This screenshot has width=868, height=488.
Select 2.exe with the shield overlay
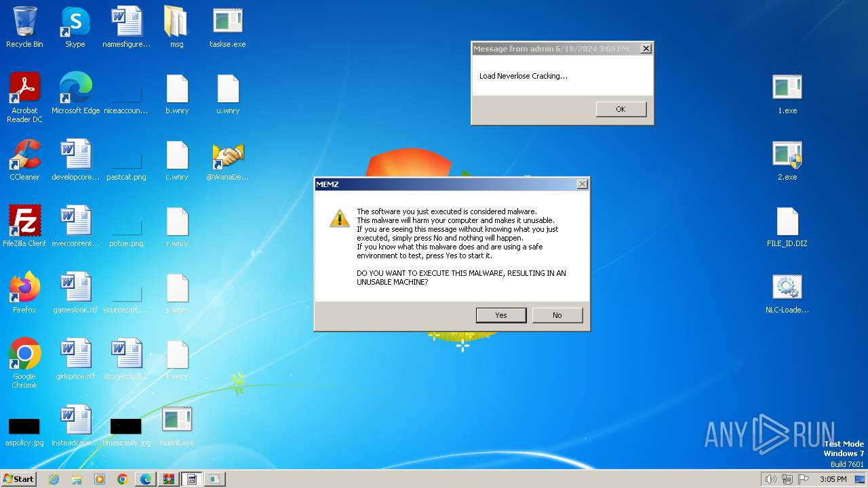point(787,161)
